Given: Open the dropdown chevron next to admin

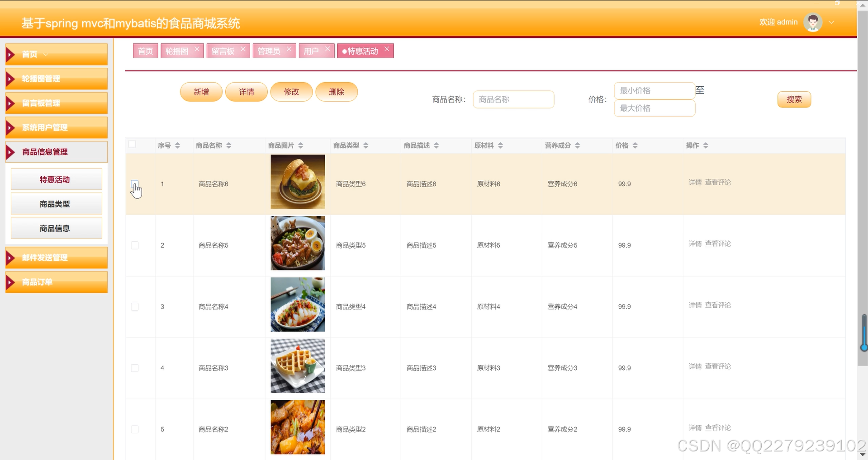Looking at the screenshot, I should [x=832, y=22].
